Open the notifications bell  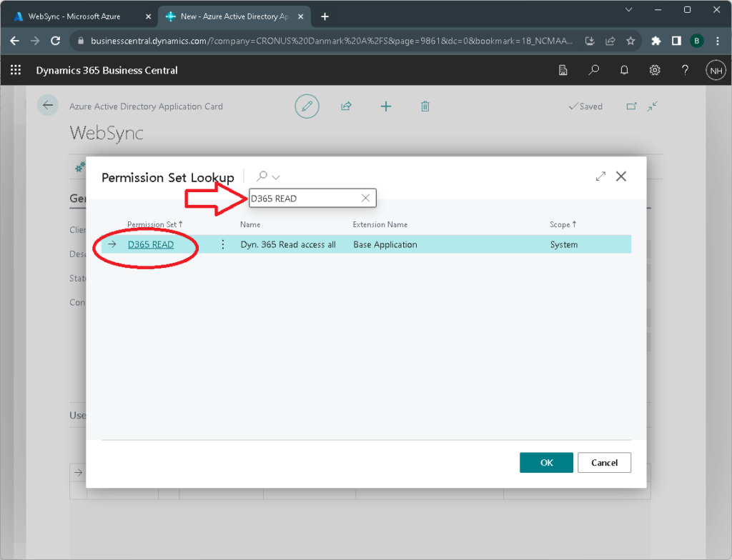point(623,70)
